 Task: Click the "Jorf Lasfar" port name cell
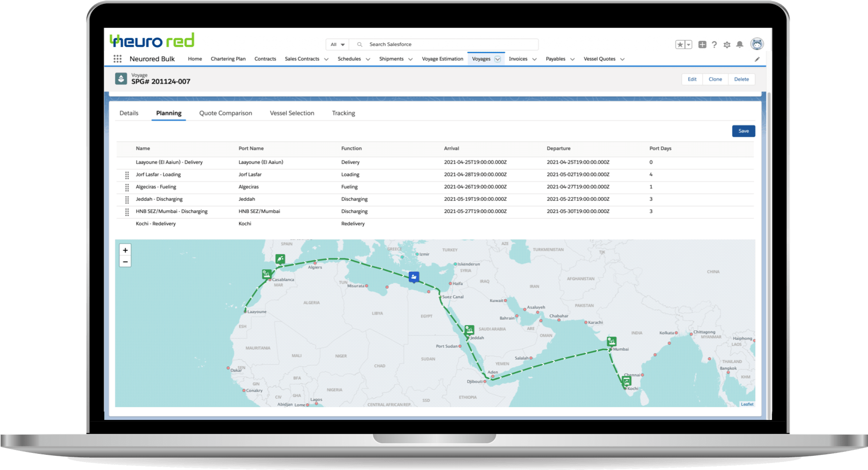(x=250, y=175)
